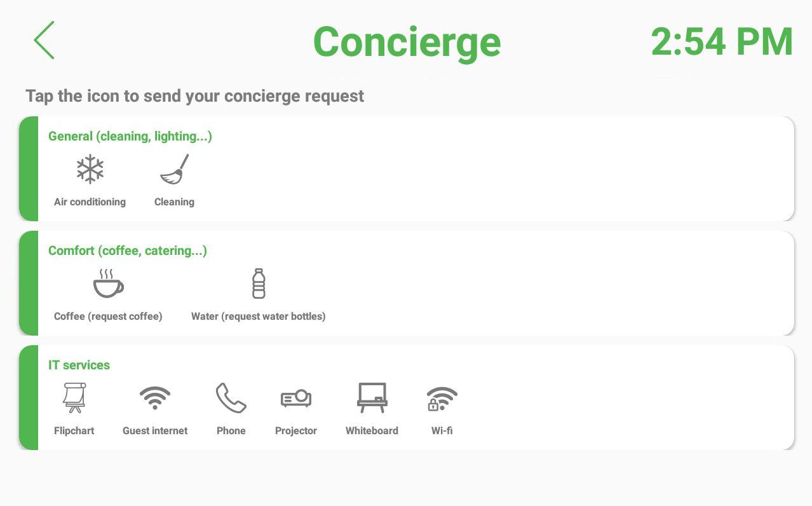This screenshot has height=506, width=812.
Task: Select the Flipchart icon
Action: (x=74, y=398)
